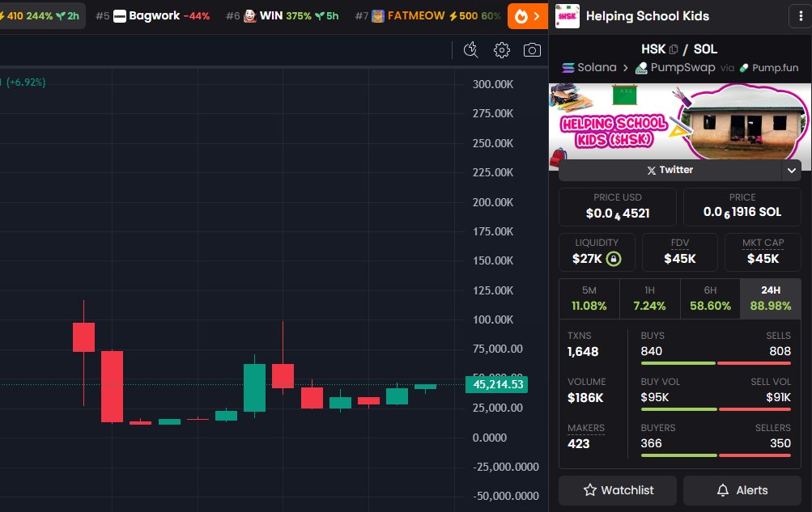This screenshot has width=812, height=512.
Task: Click the buy volume versus sell volume bar
Action: click(716, 409)
